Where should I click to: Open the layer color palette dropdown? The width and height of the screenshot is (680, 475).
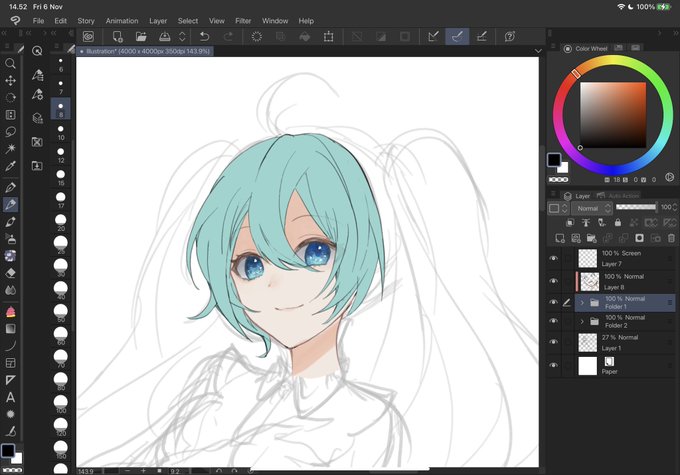(x=558, y=208)
